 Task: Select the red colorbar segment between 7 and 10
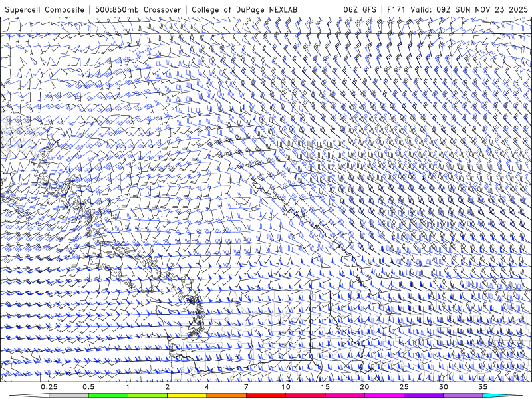265,396
